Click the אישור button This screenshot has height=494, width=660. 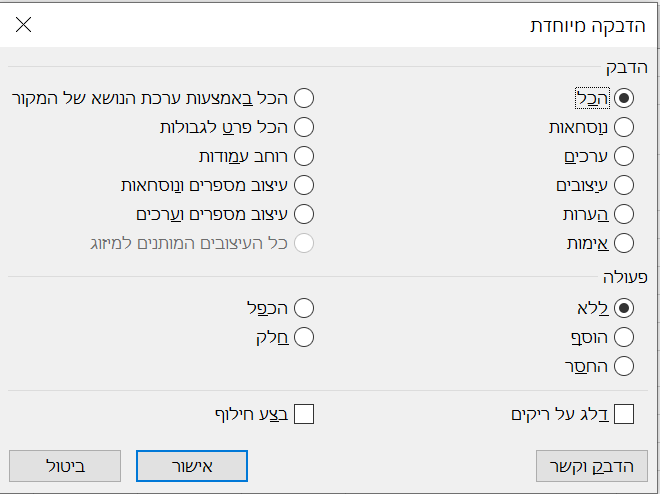191,465
